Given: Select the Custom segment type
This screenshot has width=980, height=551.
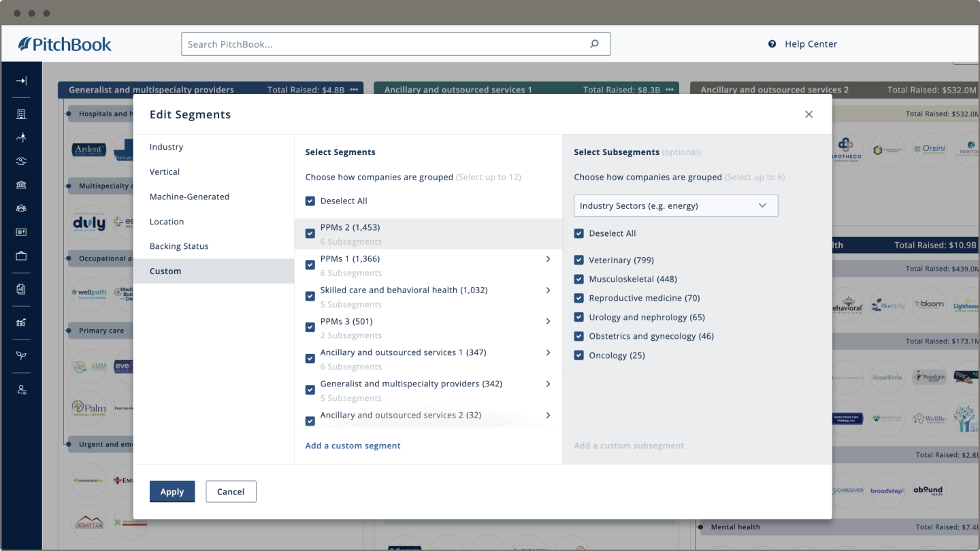Looking at the screenshot, I should pyautogui.click(x=214, y=271).
